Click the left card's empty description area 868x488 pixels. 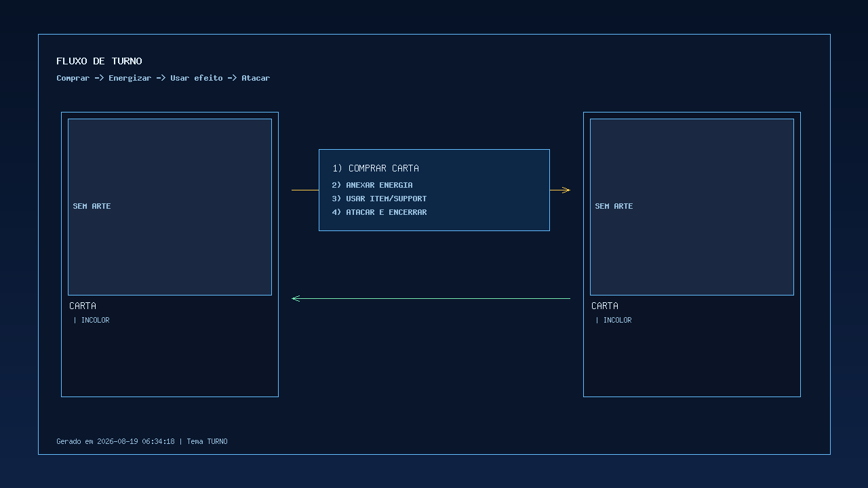[170, 361]
